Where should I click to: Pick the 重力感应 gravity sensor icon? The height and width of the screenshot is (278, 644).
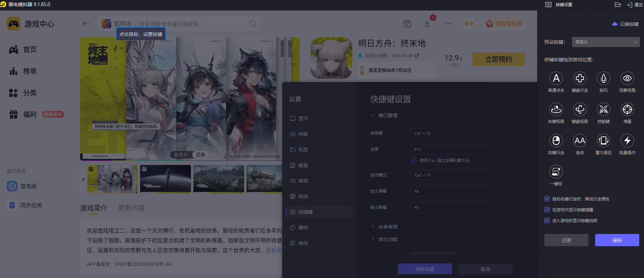tap(604, 141)
